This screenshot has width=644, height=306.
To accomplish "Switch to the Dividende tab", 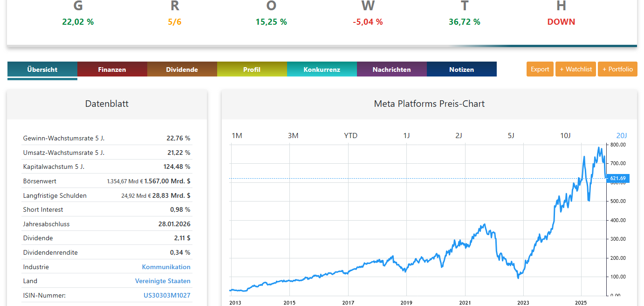I will 182,70.
